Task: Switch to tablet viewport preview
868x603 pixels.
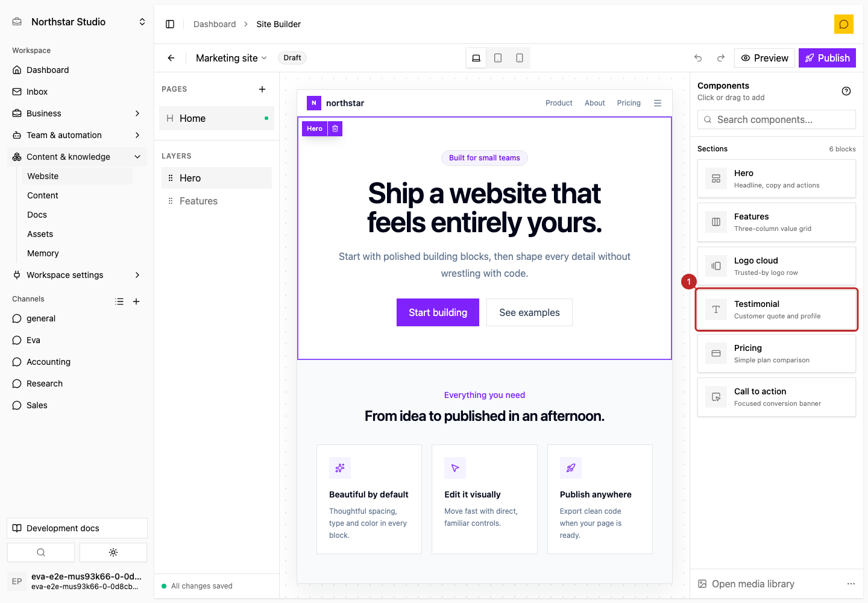Action: (498, 58)
